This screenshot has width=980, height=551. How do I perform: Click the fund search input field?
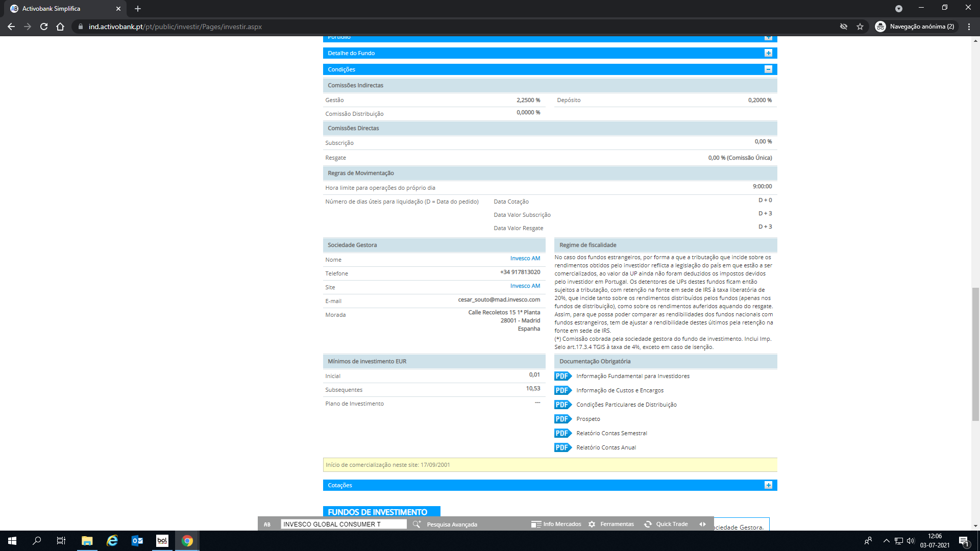343,524
